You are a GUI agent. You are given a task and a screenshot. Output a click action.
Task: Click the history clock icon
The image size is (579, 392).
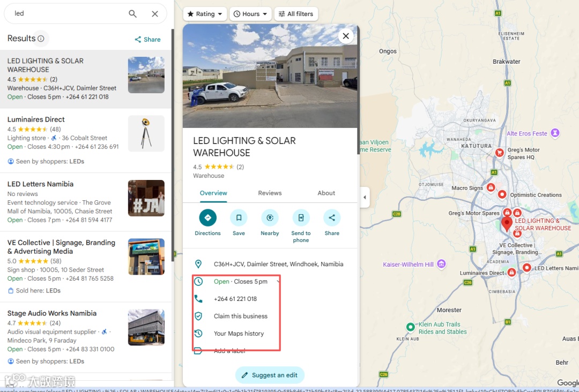pos(198,334)
